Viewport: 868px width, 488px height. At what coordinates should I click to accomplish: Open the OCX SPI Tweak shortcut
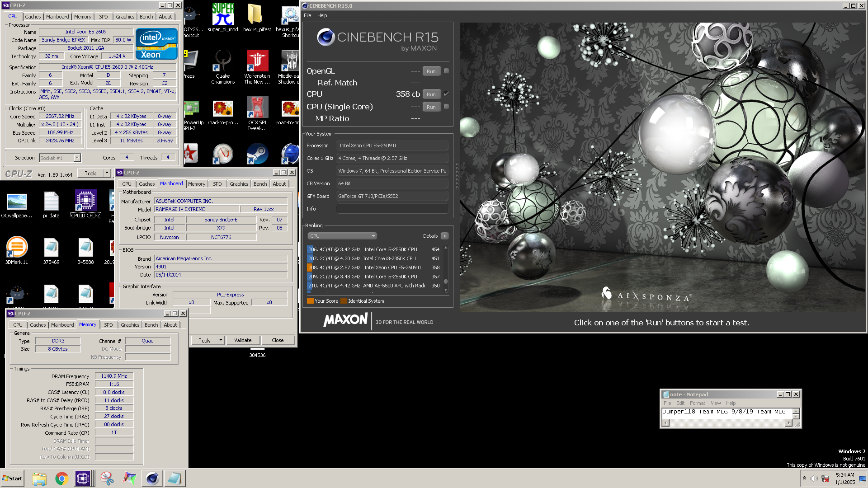[257, 113]
